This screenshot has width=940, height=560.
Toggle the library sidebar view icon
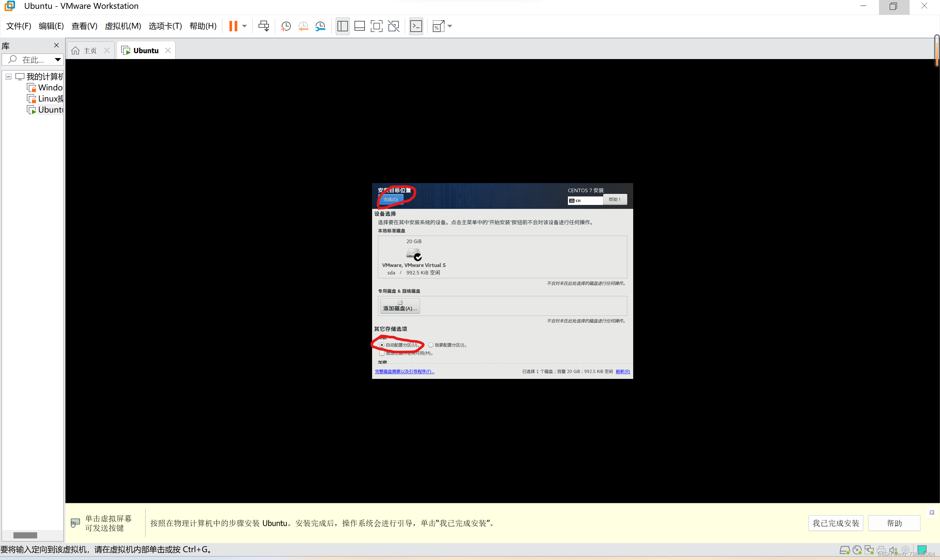click(x=342, y=26)
